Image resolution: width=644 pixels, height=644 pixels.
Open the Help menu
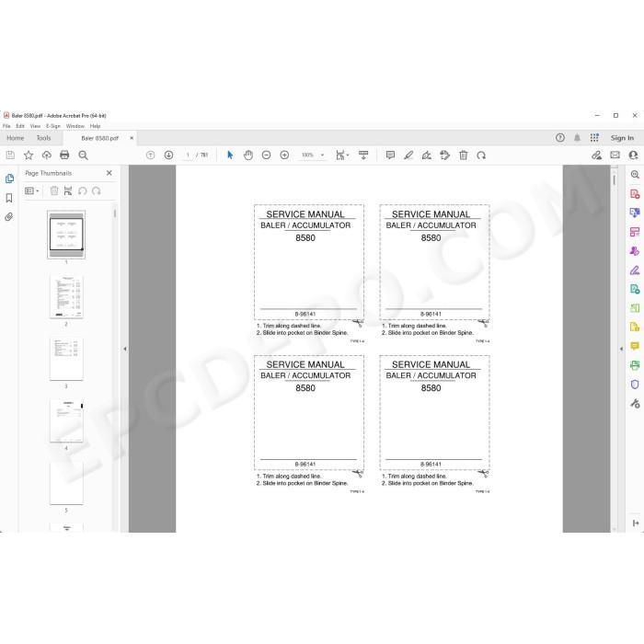tap(95, 126)
